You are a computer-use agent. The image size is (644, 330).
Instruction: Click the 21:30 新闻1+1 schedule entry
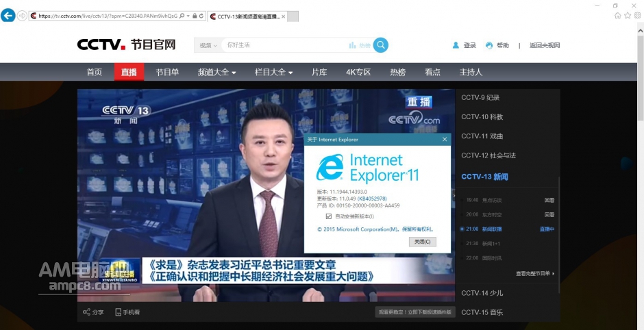pyautogui.click(x=484, y=244)
